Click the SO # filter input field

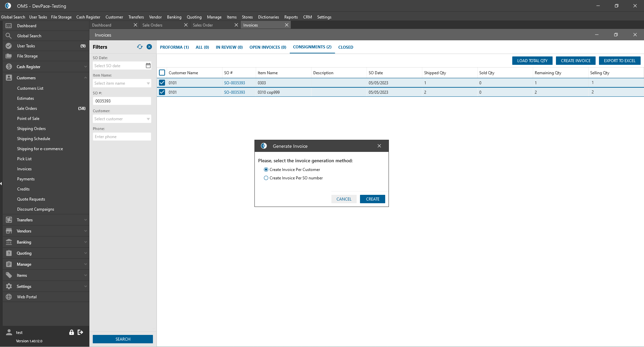[x=122, y=101]
